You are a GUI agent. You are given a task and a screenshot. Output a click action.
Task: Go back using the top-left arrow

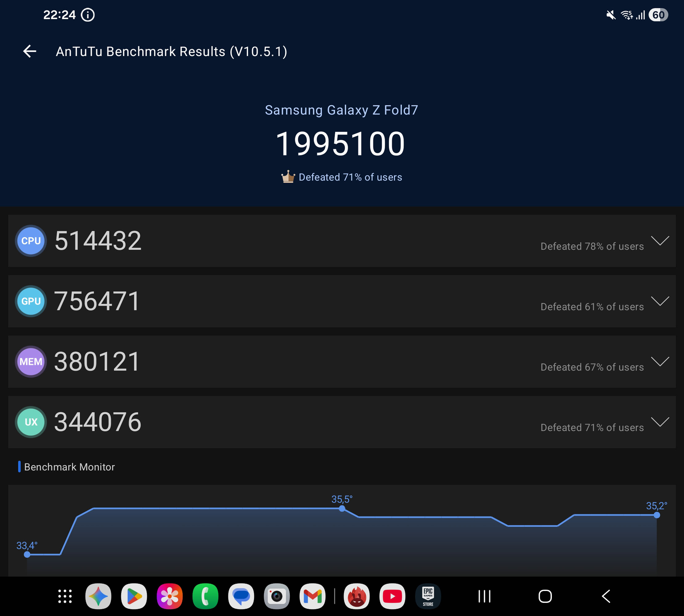(30, 51)
